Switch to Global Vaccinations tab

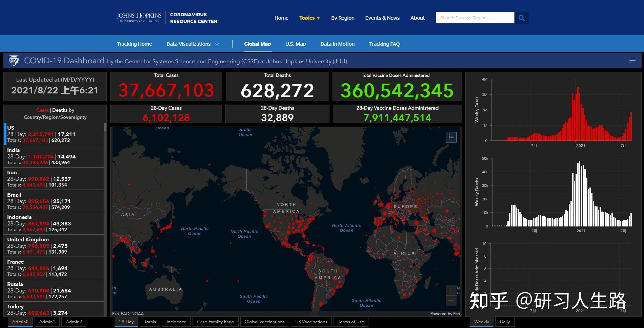point(265,322)
